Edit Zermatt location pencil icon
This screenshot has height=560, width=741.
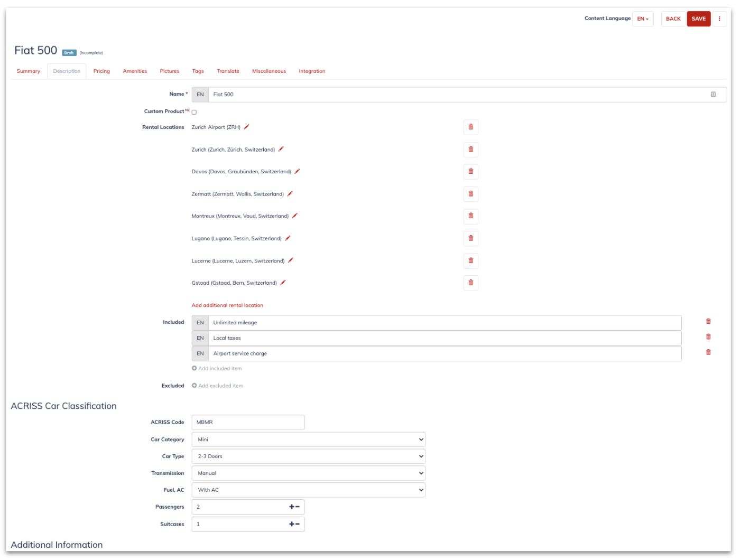point(290,194)
